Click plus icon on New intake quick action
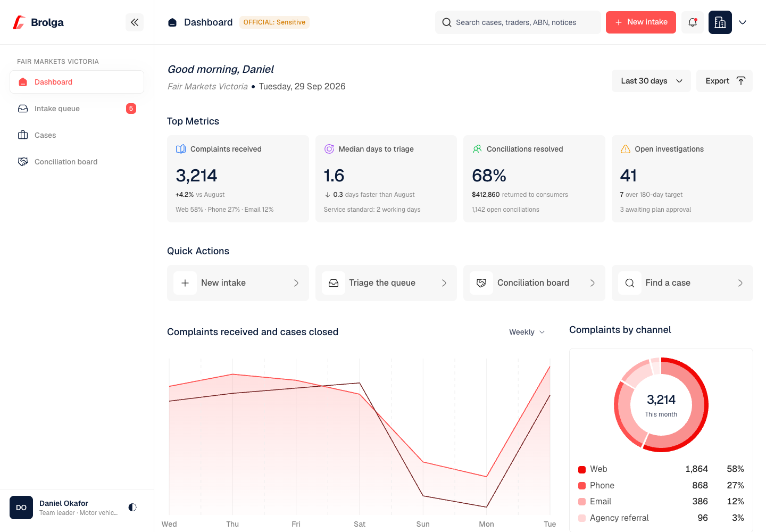 185,283
